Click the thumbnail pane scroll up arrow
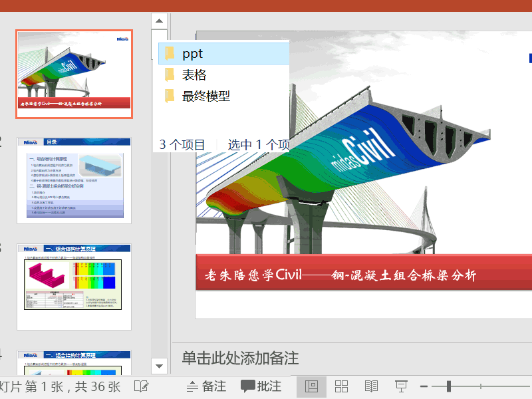The height and width of the screenshot is (399, 532). pos(159,21)
